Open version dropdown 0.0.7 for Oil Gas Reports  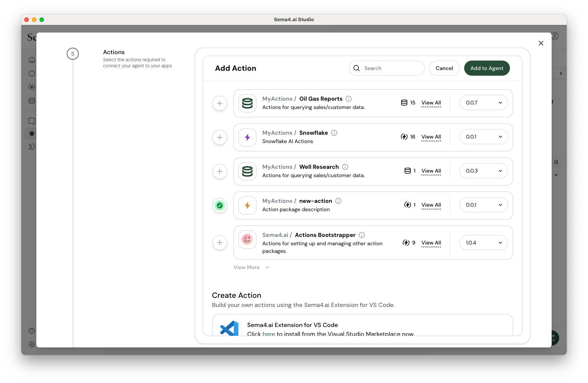pyautogui.click(x=484, y=103)
